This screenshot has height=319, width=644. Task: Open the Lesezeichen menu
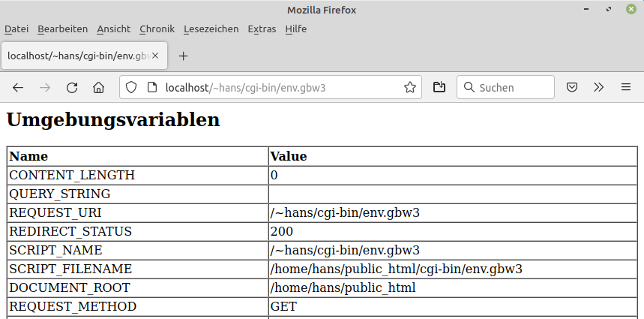pyautogui.click(x=211, y=29)
